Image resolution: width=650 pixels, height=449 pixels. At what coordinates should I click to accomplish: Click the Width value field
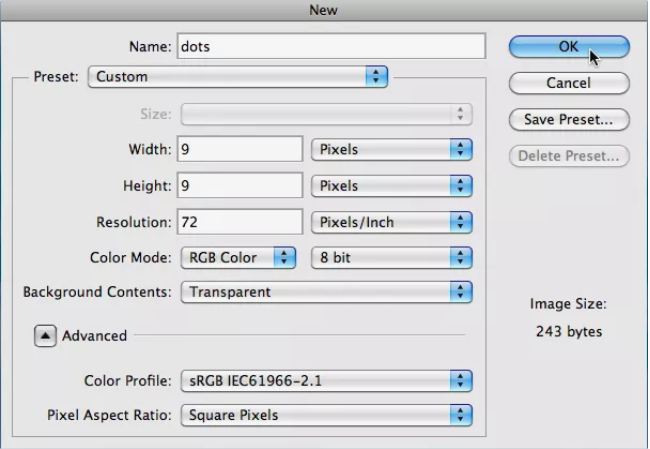click(240, 149)
